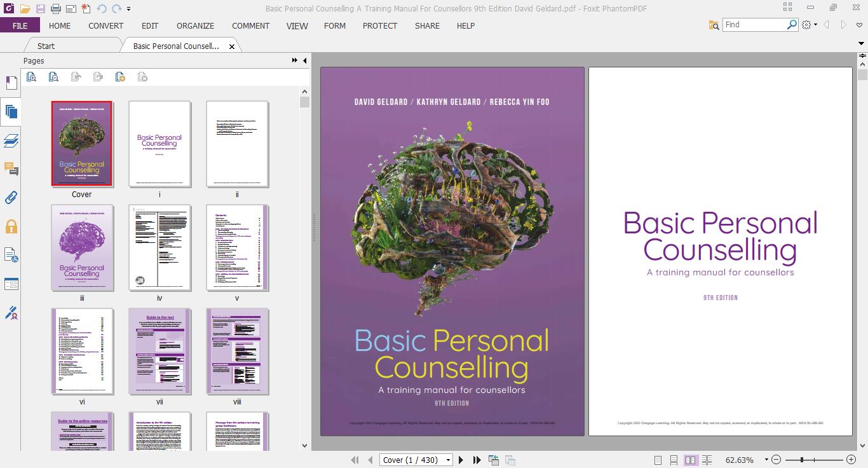Click the Save disk icon
This screenshot has height=468, width=868.
pyautogui.click(x=41, y=9)
